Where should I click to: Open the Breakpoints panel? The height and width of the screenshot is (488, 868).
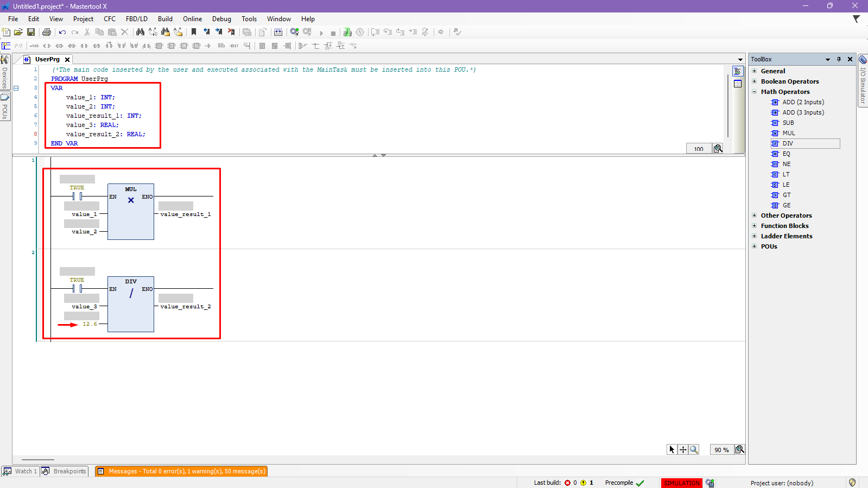tap(65, 471)
